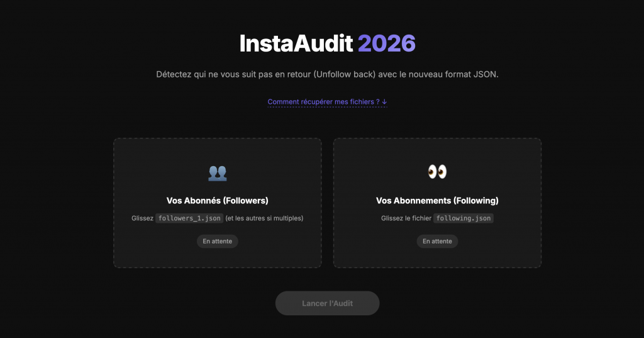
Task: Click the eyes emoji icon
Action: (x=437, y=172)
